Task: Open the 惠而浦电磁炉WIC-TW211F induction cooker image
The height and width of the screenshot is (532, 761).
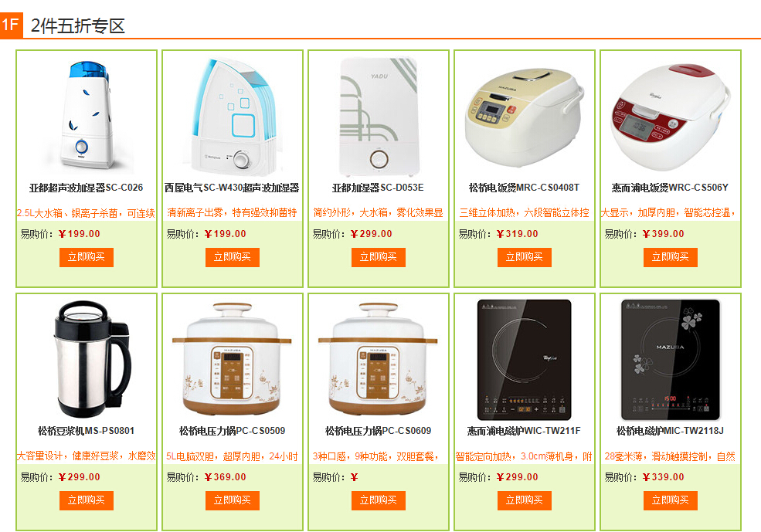Action: pos(525,359)
